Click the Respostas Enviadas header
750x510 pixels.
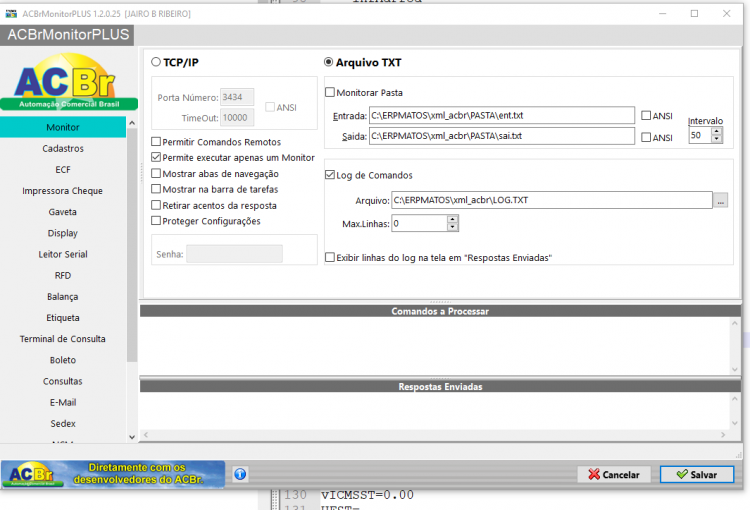click(x=440, y=387)
